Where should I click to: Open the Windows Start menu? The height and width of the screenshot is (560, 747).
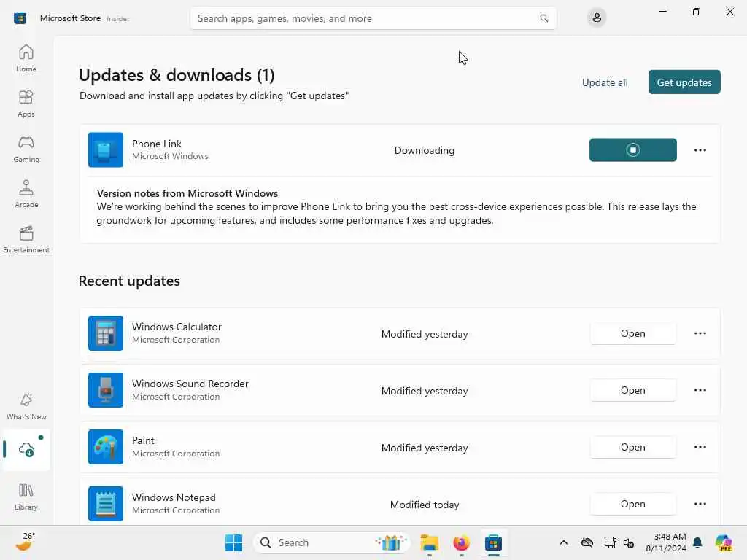pyautogui.click(x=233, y=542)
